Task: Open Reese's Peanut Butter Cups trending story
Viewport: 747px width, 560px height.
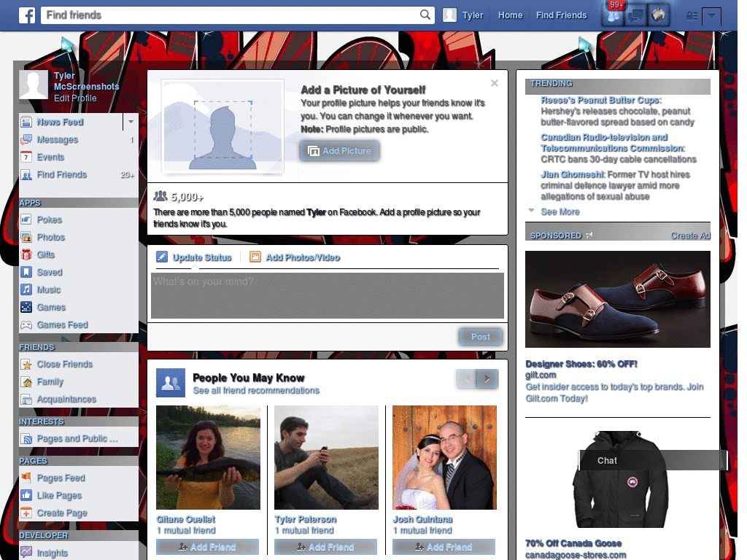Action: (600, 100)
